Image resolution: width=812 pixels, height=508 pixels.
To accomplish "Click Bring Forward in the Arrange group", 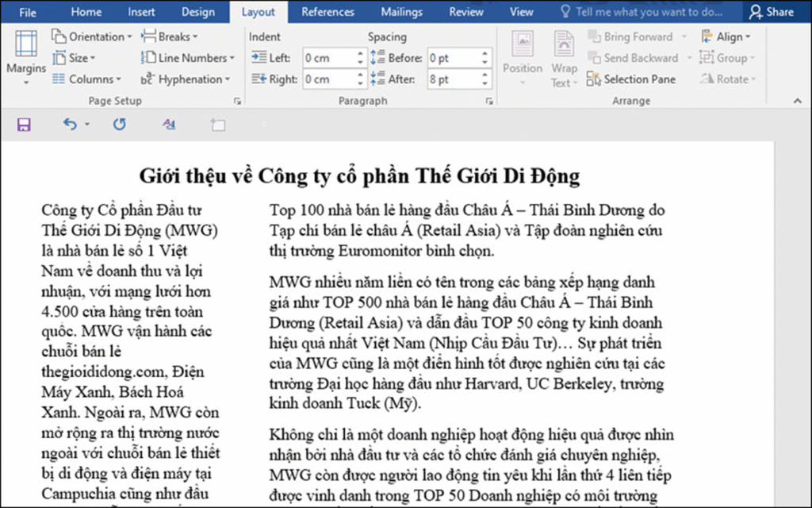I will (x=630, y=37).
